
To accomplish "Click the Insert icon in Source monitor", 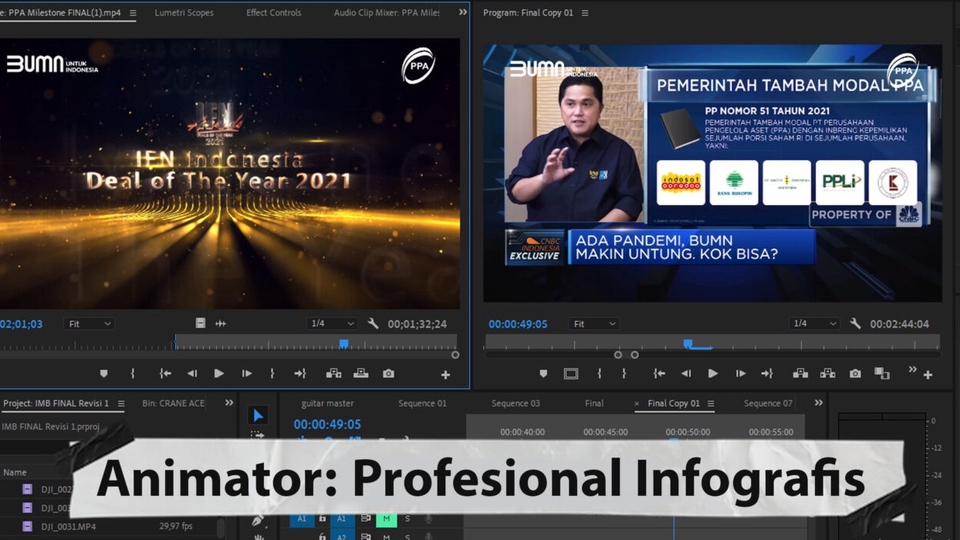I will click(x=334, y=373).
